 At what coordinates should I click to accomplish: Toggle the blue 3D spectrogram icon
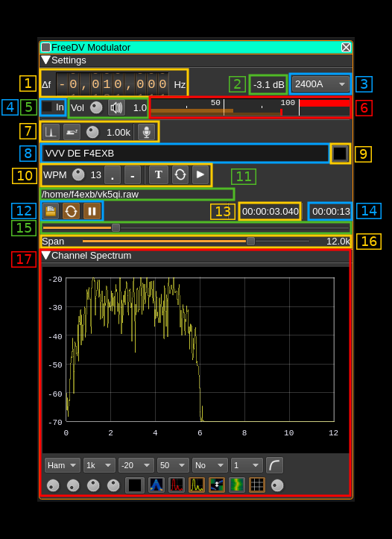(x=157, y=485)
